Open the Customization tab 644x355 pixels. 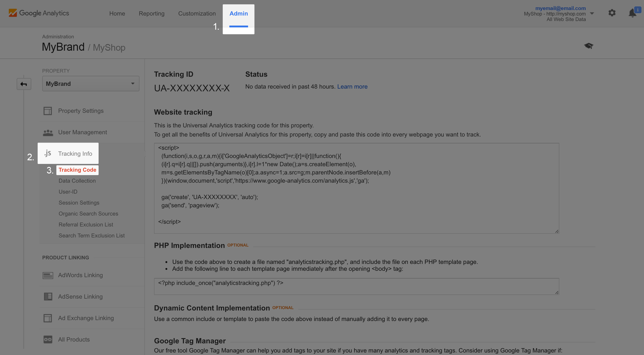tap(197, 13)
